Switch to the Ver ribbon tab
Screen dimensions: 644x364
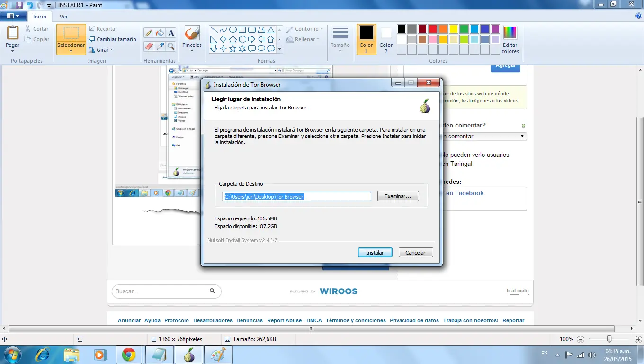tap(63, 17)
